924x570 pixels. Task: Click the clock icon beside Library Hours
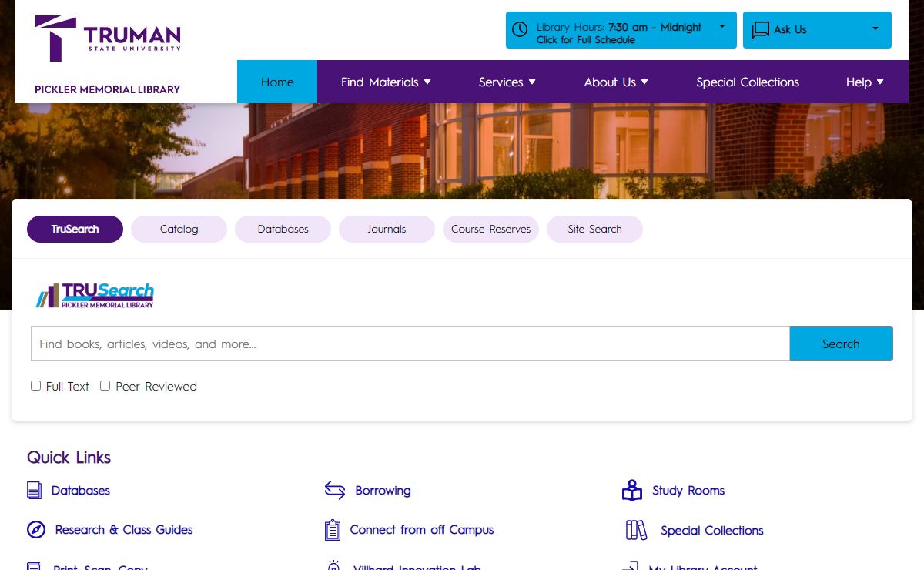click(520, 29)
